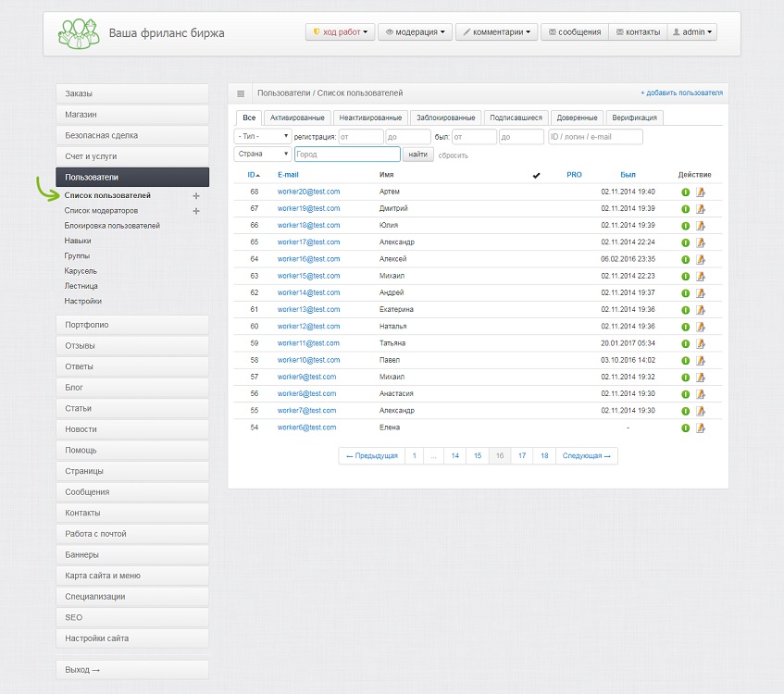Click the найти search button

tap(418, 155)
